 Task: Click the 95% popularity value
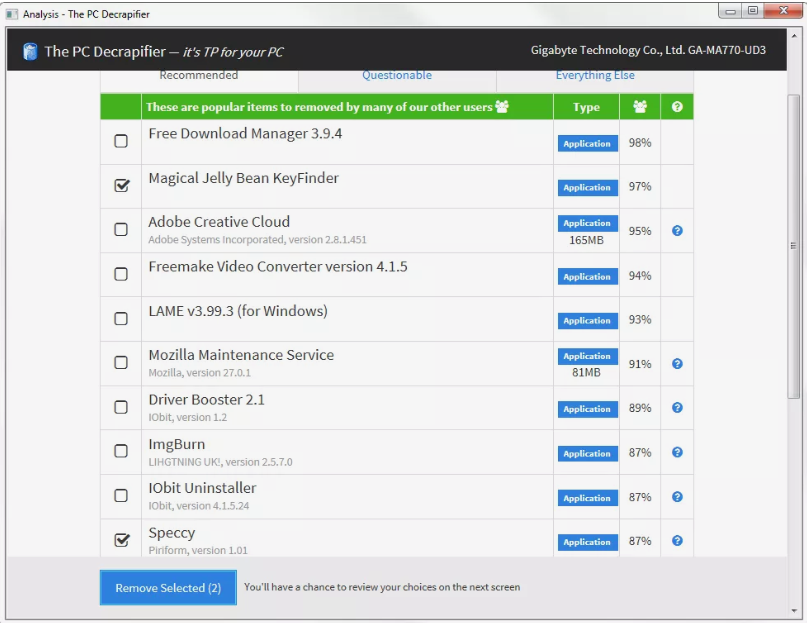(640, 231)
